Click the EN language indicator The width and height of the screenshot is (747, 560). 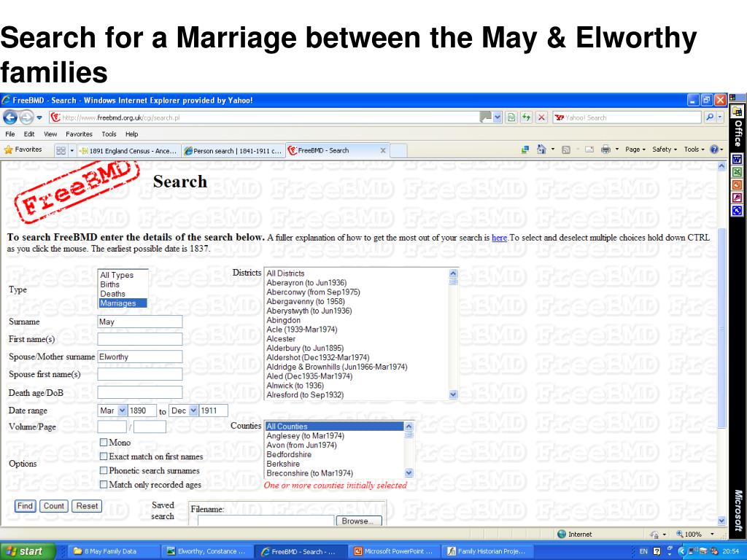tap(643, 551)
